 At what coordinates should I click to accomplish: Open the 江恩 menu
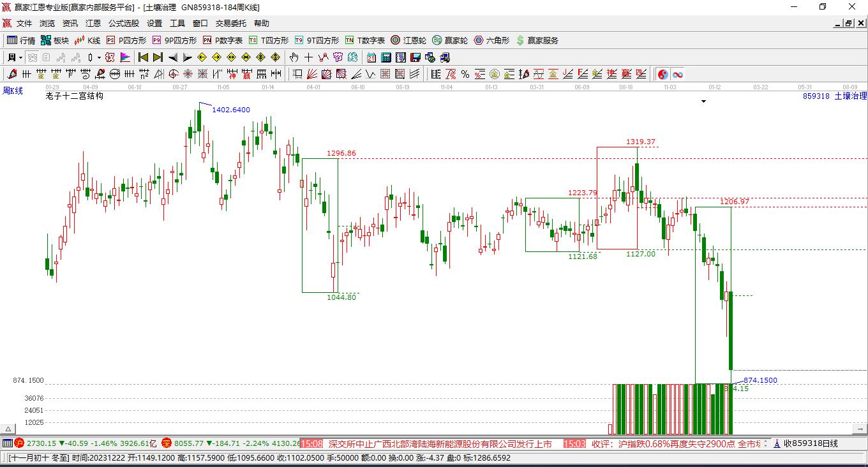[x=93, y=24]
